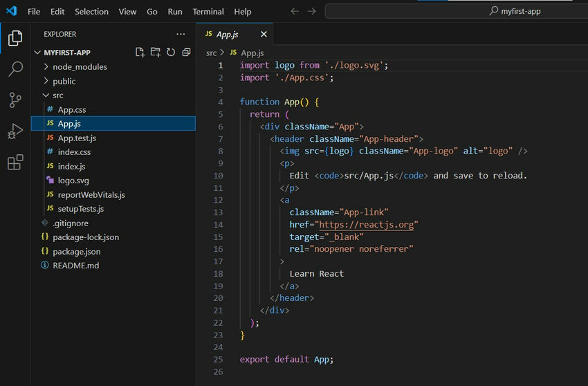588x386 pixels.
Task: Collapse all folders in Explorer
Action: [186, 53]
